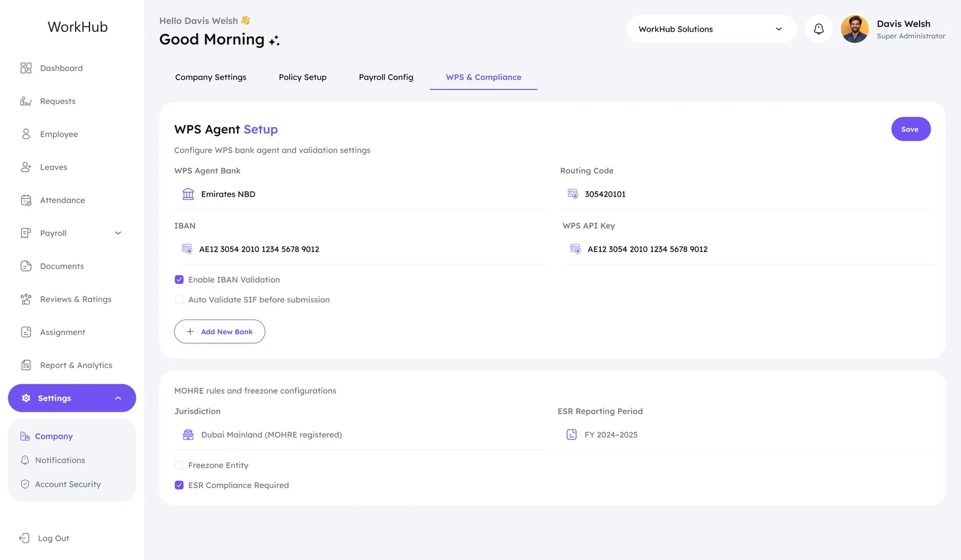Uncheck ESR Compliance Required
The width and height of the screenshot is (961, 560).
(179, 485)
